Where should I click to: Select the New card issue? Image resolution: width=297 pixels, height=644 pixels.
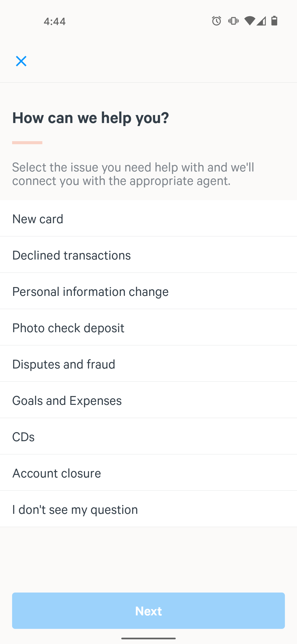148,219
